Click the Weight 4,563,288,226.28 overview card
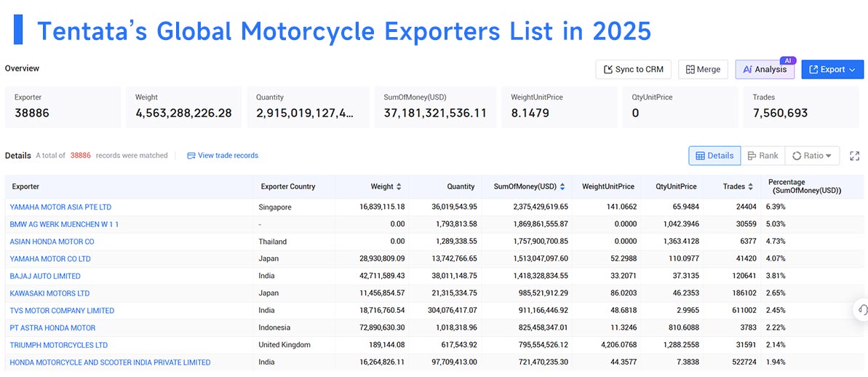 183,107
